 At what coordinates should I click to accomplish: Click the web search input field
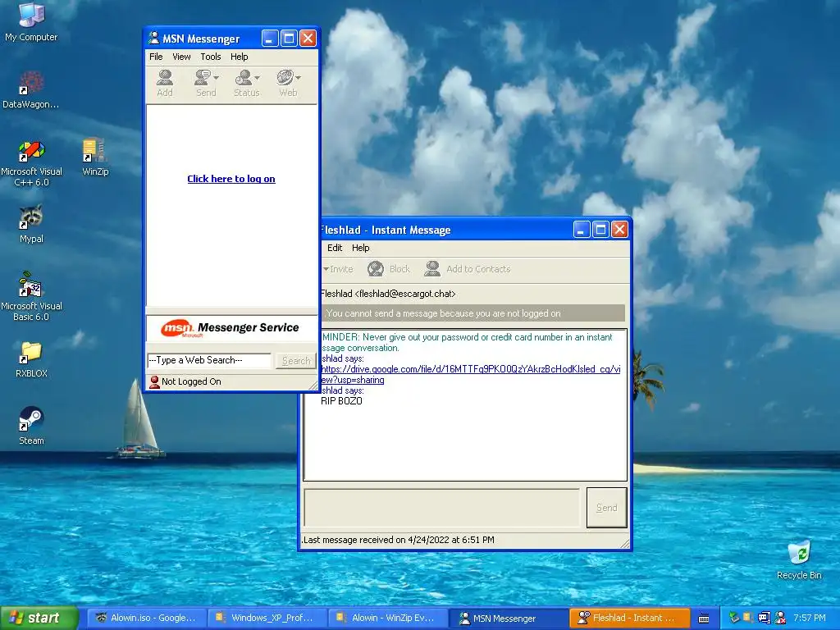(x=209, y=361)
